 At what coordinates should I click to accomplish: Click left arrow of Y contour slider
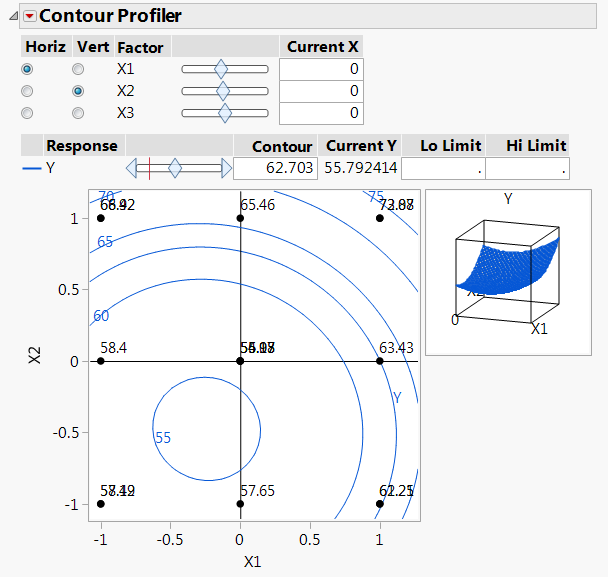tap(130, 168)
